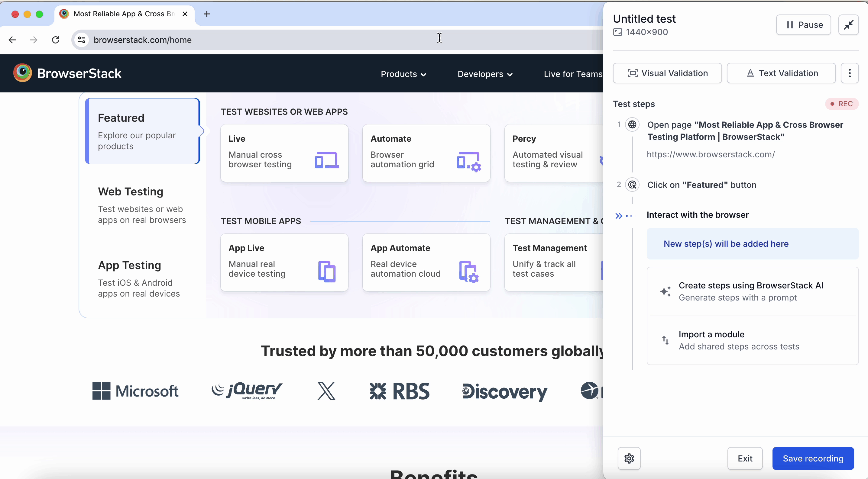Click the interaction target icon on step 2
This screenshot has height=479, width=868.
click(x=632, y=185)
